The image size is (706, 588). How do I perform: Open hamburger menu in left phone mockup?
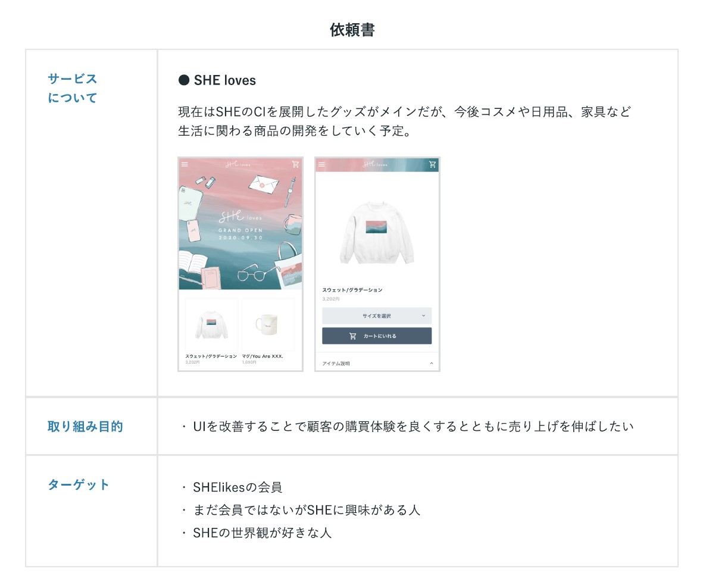(x=185, y=164)
